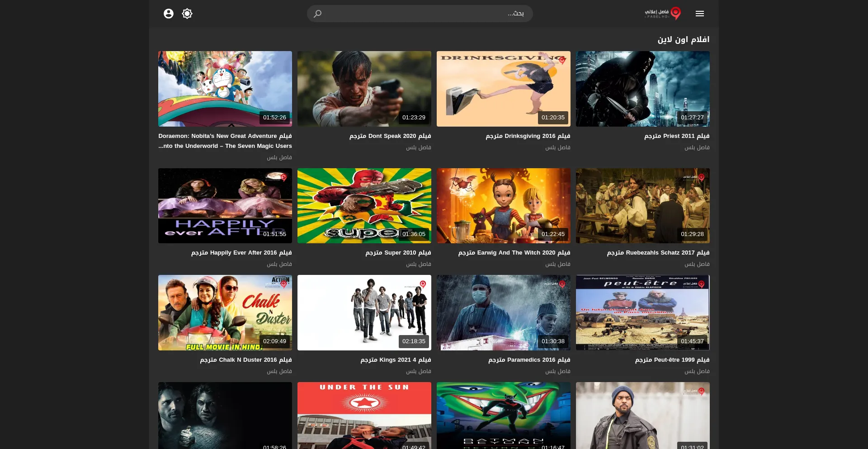Open the user account icon
Image resolution: width=868 pixels, height=449 pixels.
(169, 14)
